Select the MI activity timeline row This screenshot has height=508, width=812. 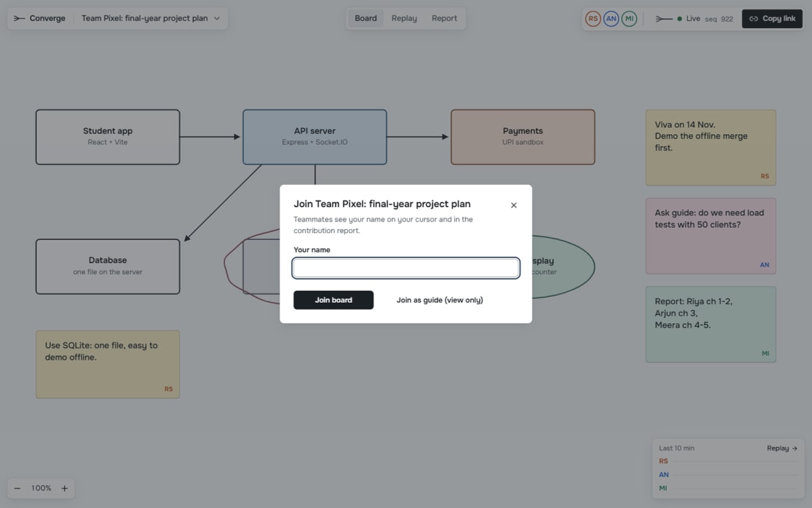[728, 488]
